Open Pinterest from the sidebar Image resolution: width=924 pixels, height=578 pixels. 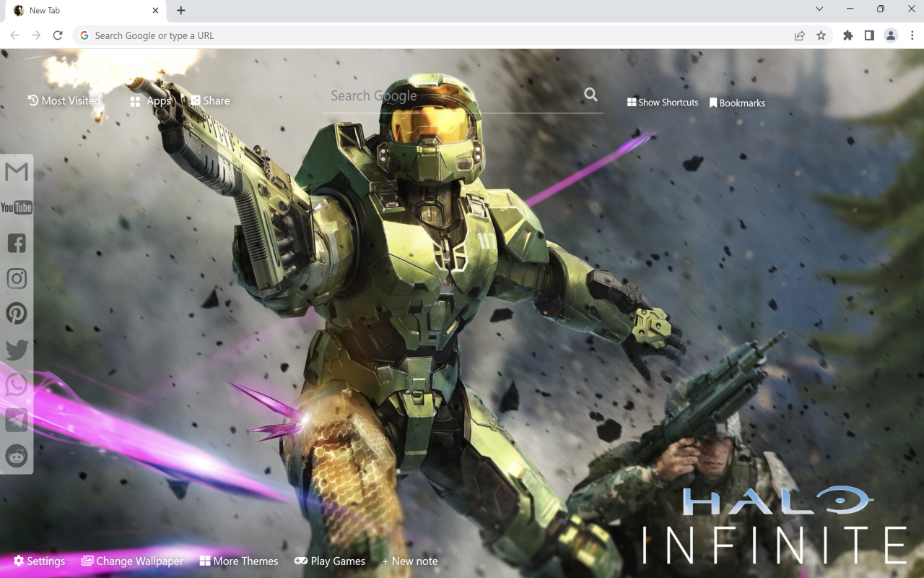tap(17, 314)
